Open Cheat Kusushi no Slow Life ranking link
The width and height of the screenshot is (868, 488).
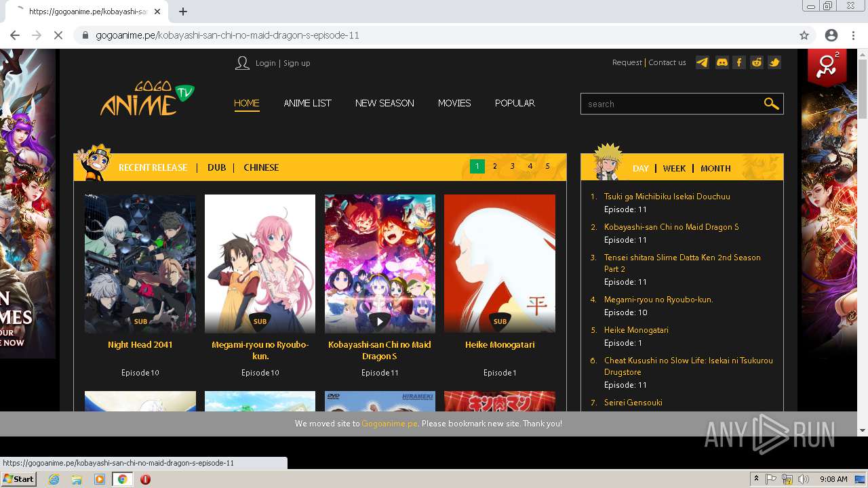click(688, 366)
